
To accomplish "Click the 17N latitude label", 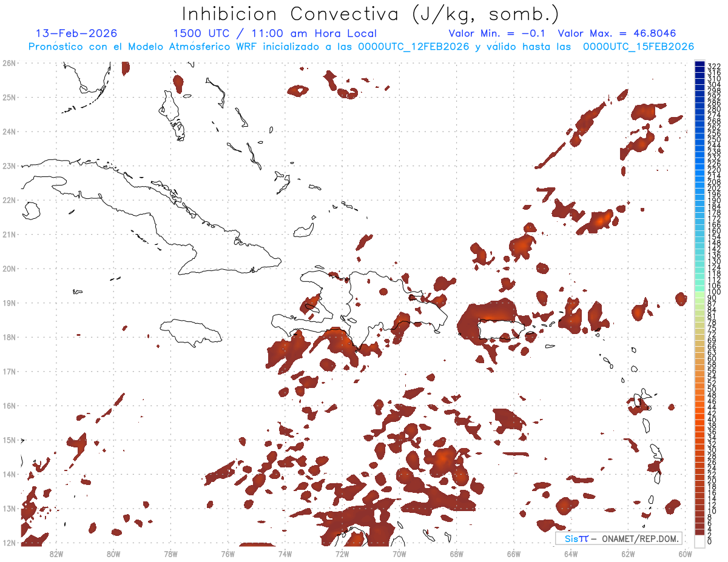I will 9,371.
